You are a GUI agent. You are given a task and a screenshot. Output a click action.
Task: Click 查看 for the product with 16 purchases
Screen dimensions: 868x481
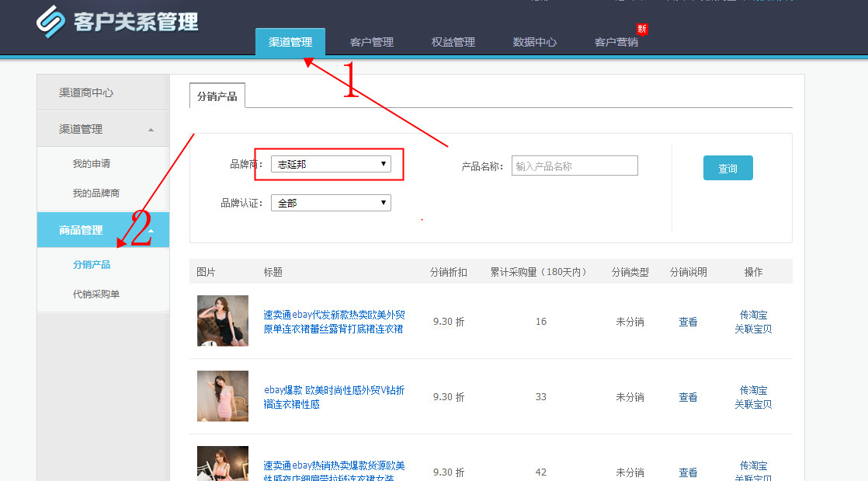click(x=688, y=322)
